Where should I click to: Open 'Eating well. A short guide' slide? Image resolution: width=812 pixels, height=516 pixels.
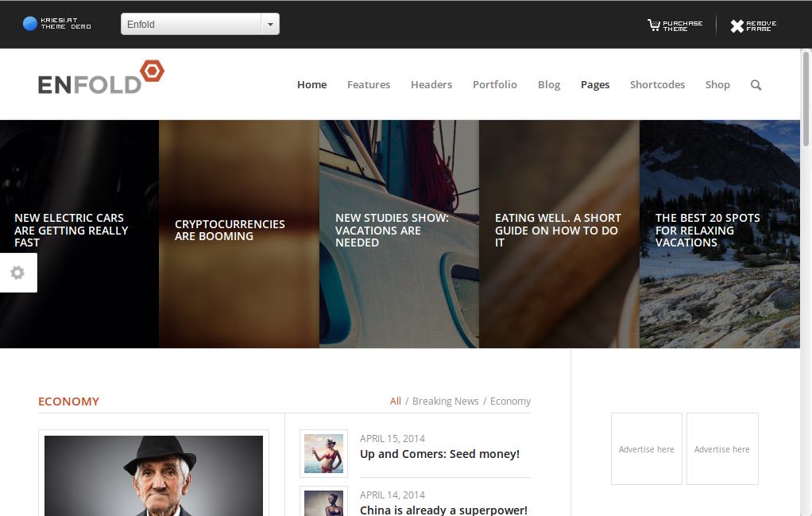[x=559, y=235]
